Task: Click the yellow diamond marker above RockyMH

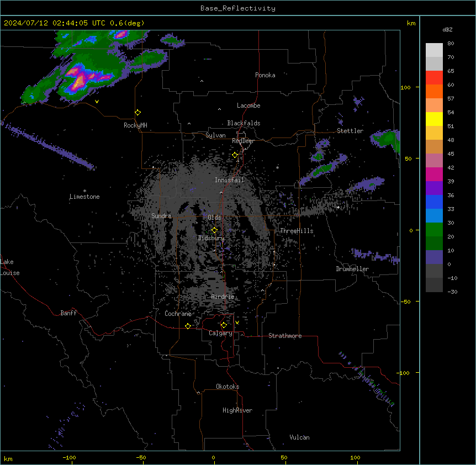Action: pyautogui.click(x=138, y=113)
